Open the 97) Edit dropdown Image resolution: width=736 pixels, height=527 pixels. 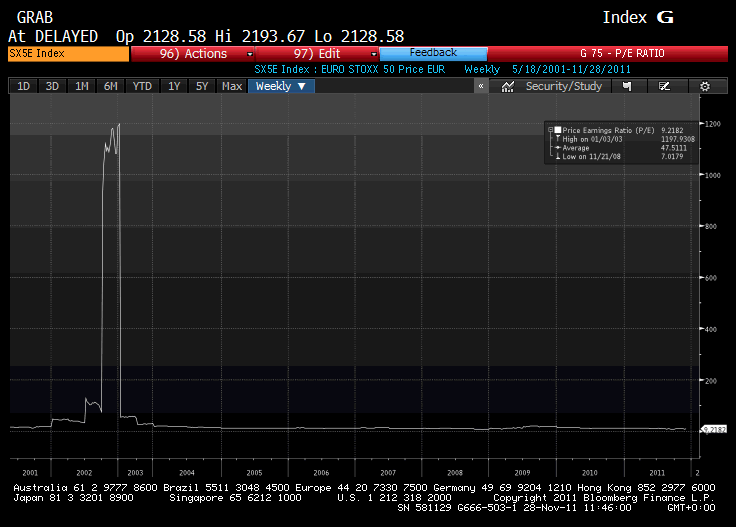[x=317, y=54]
